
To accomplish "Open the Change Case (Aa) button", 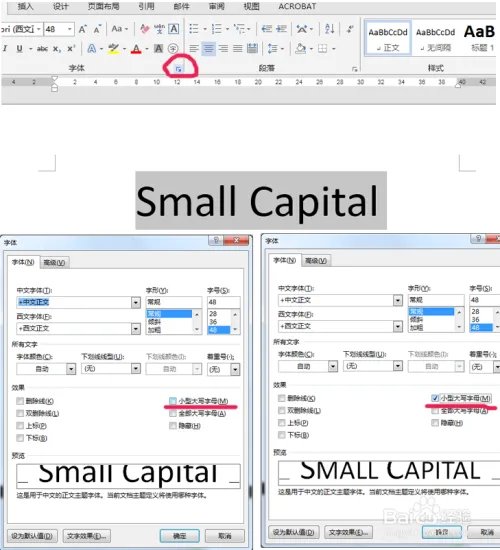I will point(119,29).
